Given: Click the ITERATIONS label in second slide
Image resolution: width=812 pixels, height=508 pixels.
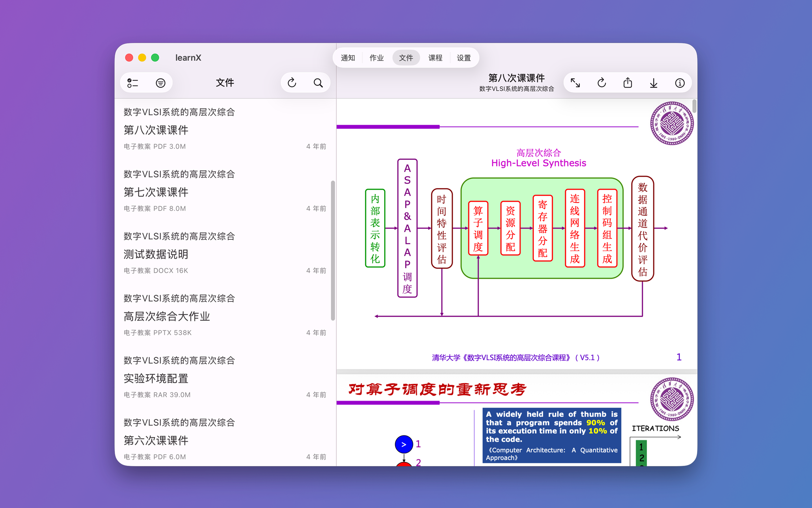Looking at the screenshot, I should click(655, 428).
